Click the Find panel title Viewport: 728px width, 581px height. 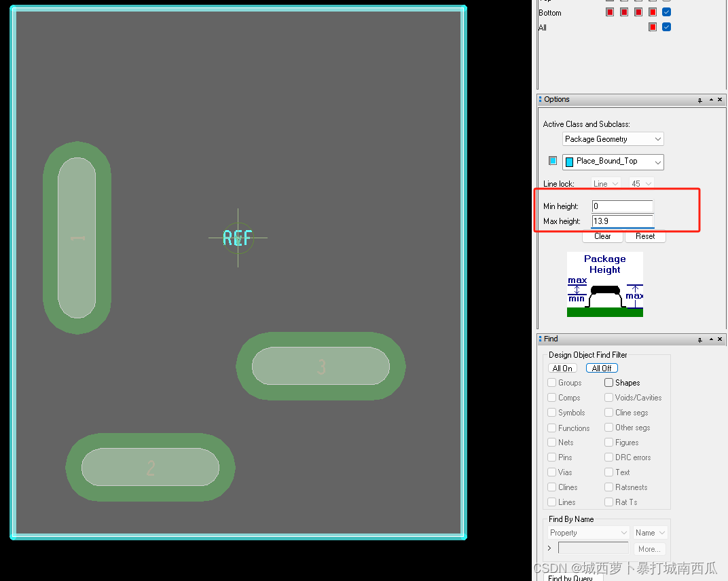tap(551, 339)
